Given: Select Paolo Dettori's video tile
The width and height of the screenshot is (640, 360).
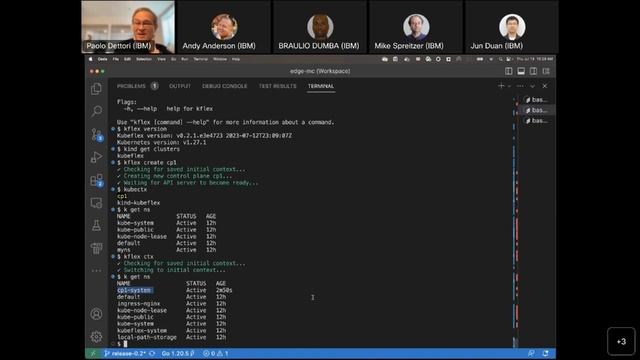Looking at the screenshot, I should click(128, 27).
